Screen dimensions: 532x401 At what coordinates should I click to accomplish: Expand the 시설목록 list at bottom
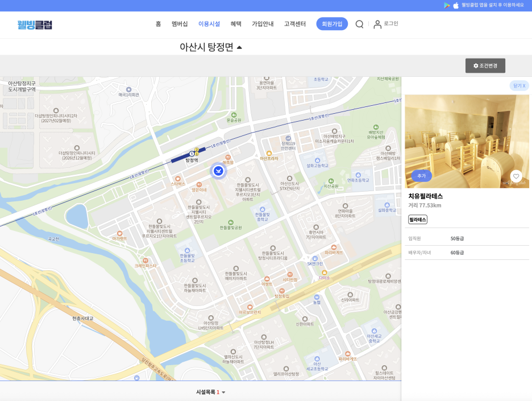pyautogui.click(x=211, y=392)
